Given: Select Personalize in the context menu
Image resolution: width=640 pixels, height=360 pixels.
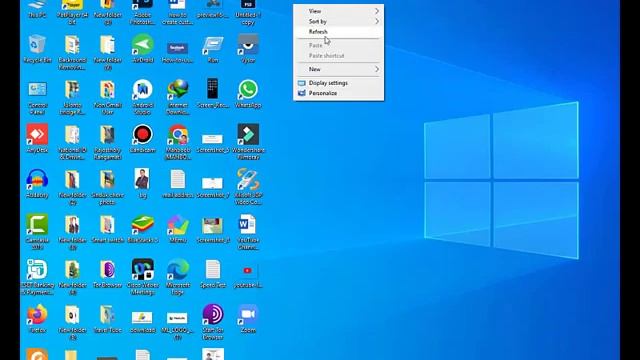Looking at the screenshot, I should pyautogui.click(x=338, y=93).
